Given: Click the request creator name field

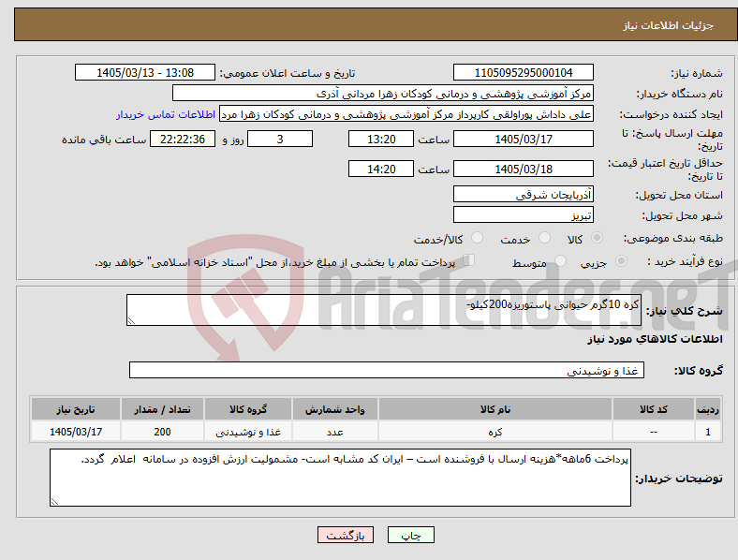Looking at the screenshot, I should point(406,114).
